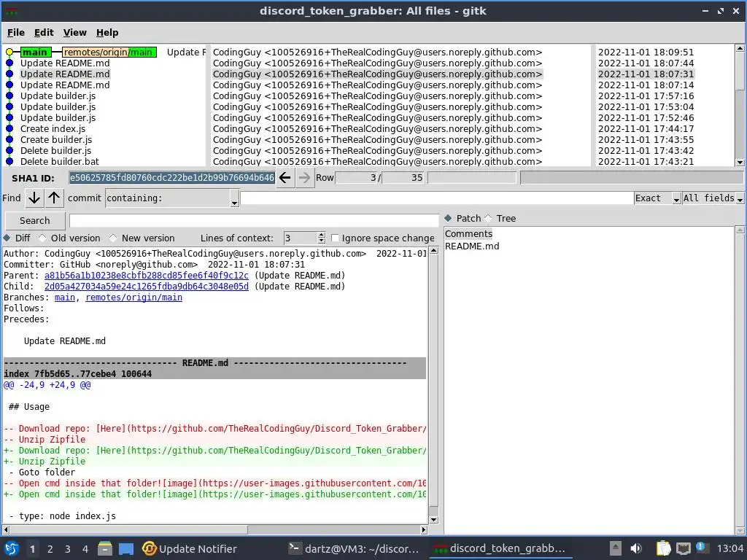Image resolution: width=747 pixels, height=560 pixels.
Task: Open the dartz@VM3 terminal taskbar item
Action: point(354,548)
